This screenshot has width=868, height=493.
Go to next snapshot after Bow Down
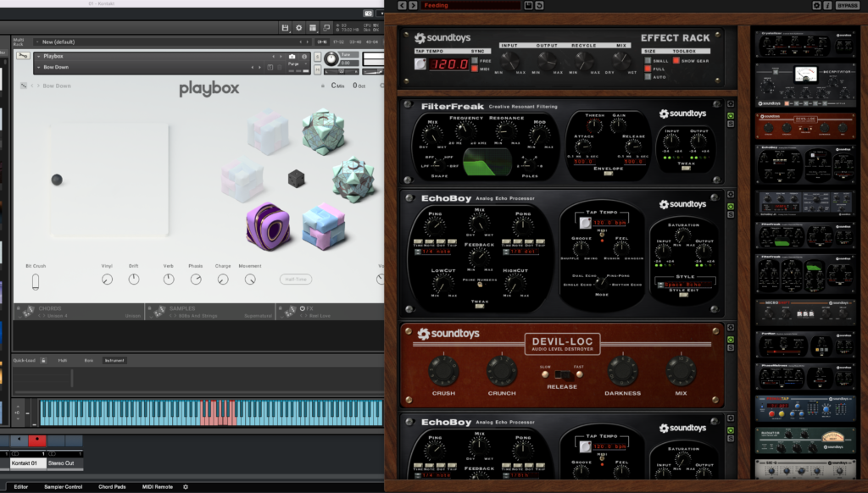(259, 68)
